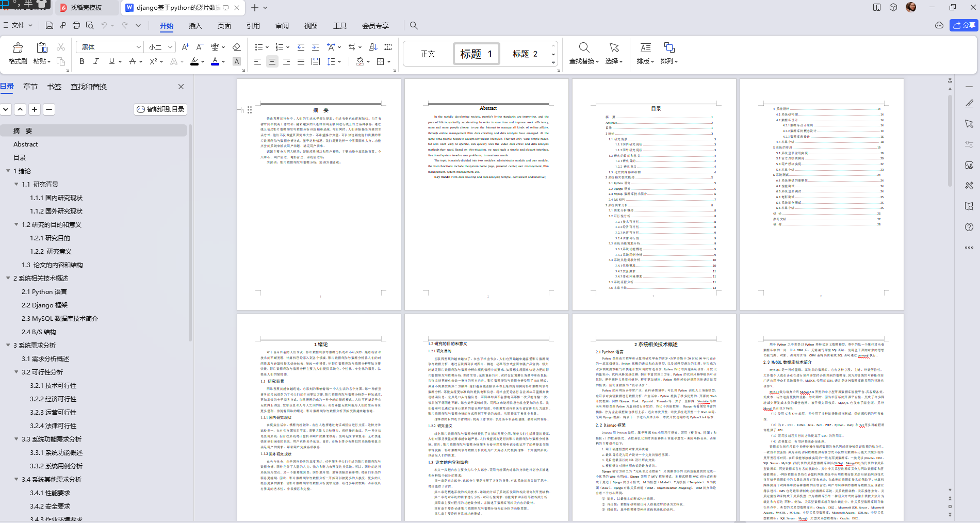980x523 pixels.
Task: Collapse the 3.2 可行性分析 tree node
Action: click(16, 372)
